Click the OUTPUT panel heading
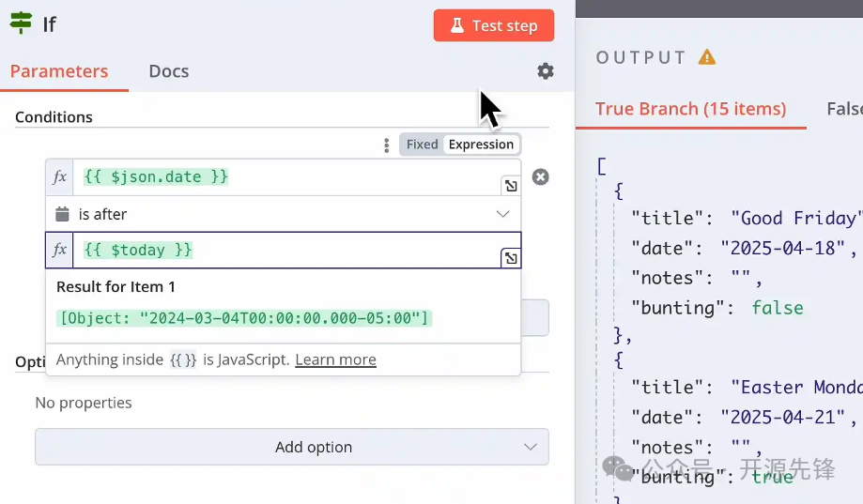Image resolution: width=863 pixels, height=504 pixels. tap(641, 57)
